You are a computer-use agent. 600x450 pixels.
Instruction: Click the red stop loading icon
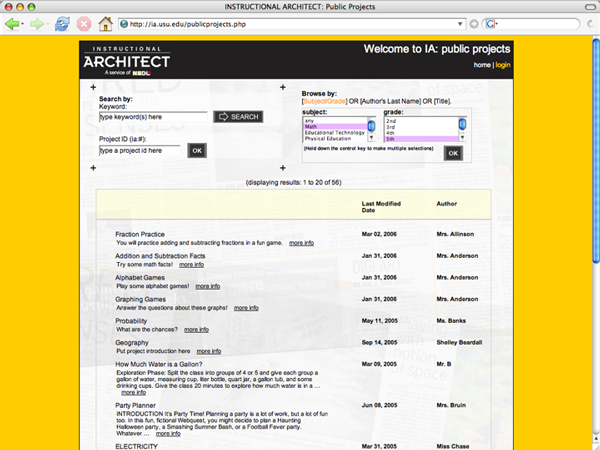tap(84, 24)
